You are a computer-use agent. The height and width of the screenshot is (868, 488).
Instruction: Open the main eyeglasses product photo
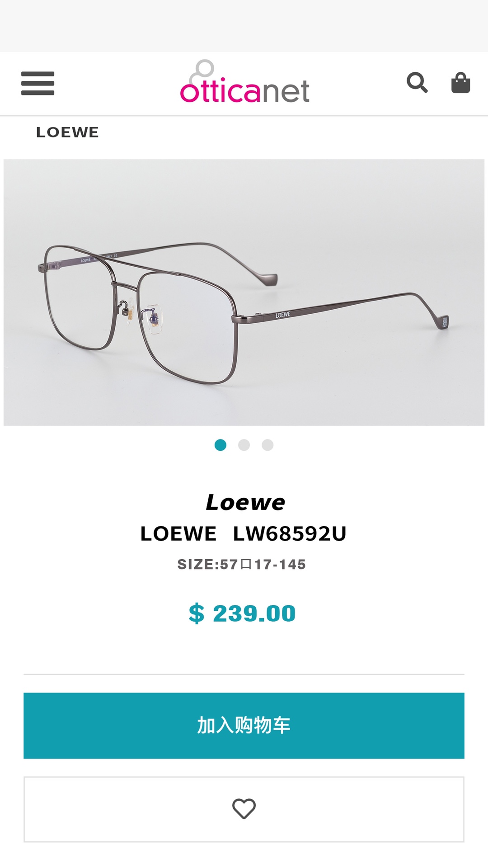(x=244, y=292)
